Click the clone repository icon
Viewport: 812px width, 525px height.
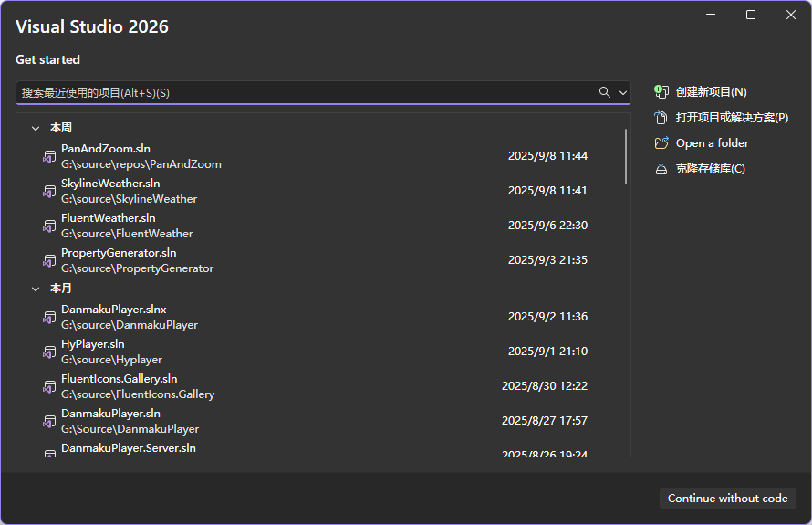pyautogui.click(x=661, y=169)
